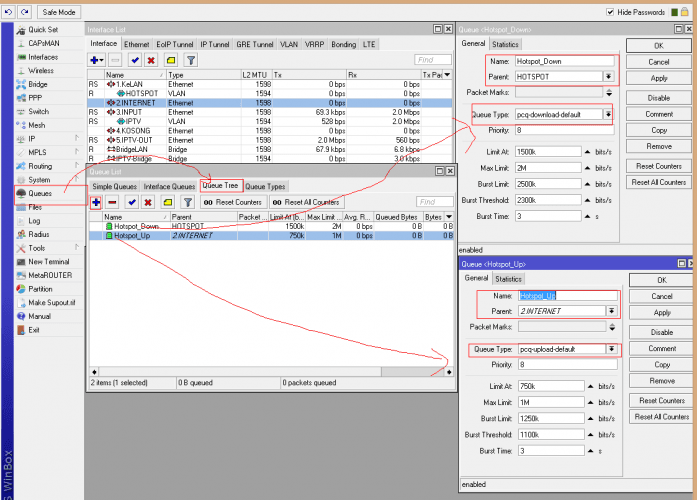697x500 pixels.
Task: Select the Hotspot_Down row in Queue Tree
Action: coord(271,226)
